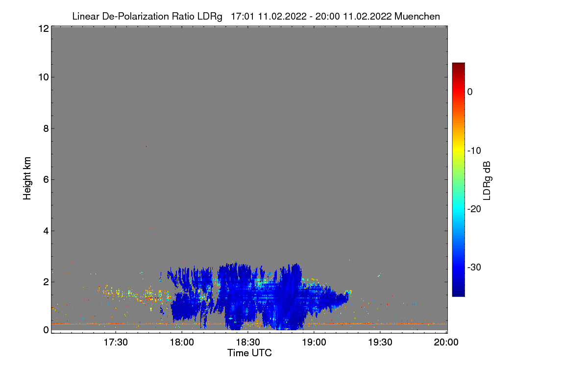Click the '10' height tick label
Image resolution: width=588 pixels, height=392 pixels.
(x=43, y=77)
